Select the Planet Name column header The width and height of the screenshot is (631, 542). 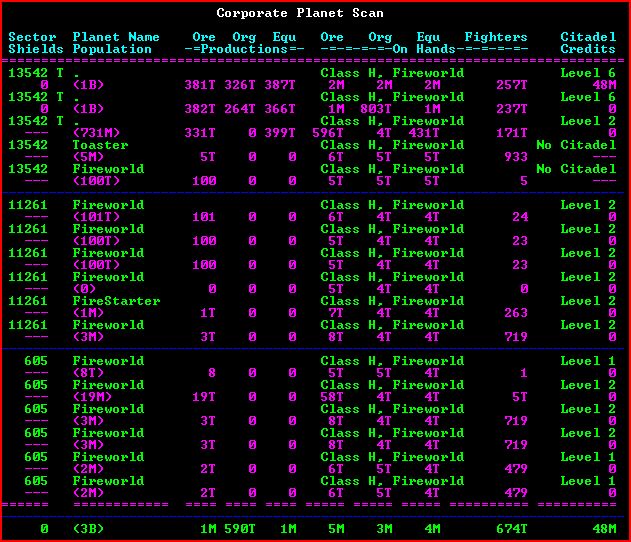(116, 37)
